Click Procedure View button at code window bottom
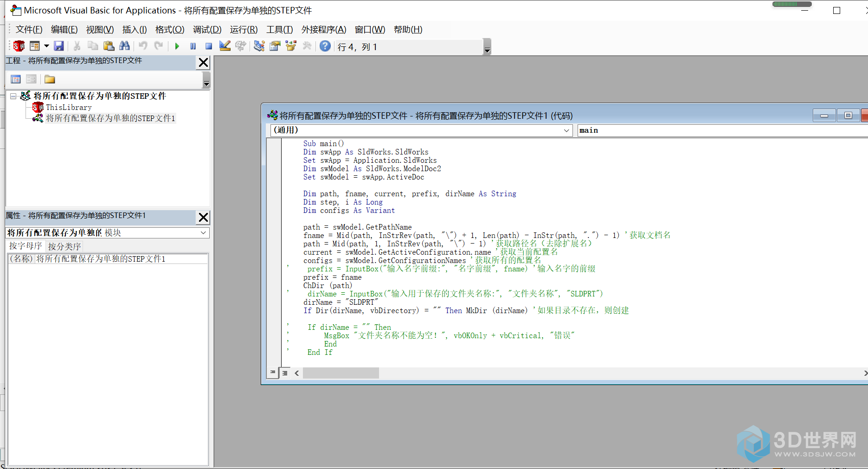The image size is (868, 469). 273,373
